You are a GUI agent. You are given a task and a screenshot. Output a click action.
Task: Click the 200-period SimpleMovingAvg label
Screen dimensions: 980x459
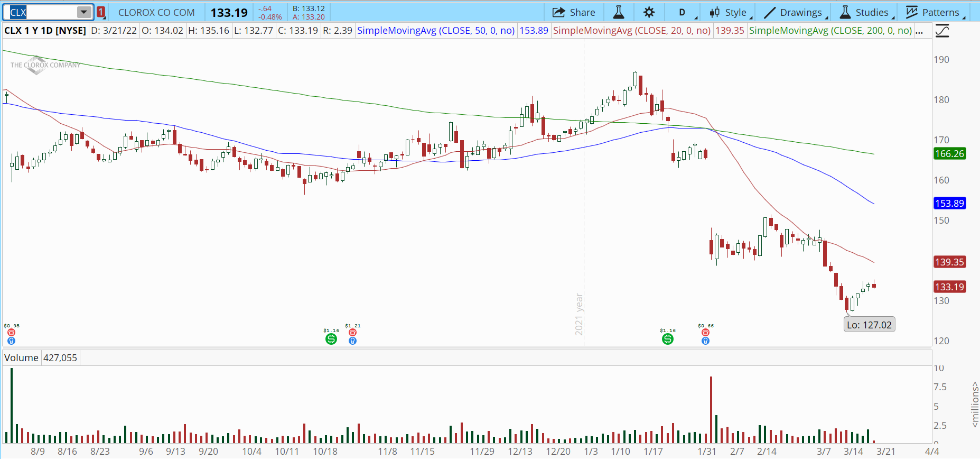[x=830, y=31]
